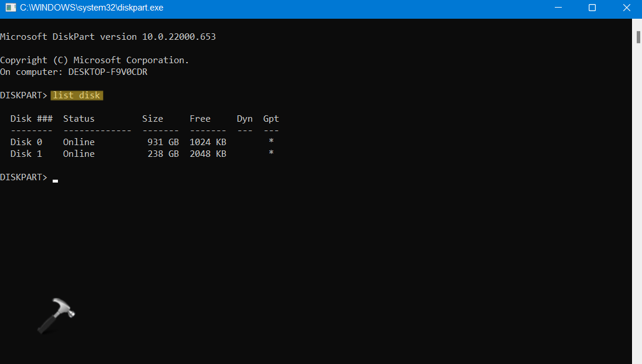The height and width of the screenshot is (364, 642).
Task: Click the 'Free' column header
Action: 200,119
